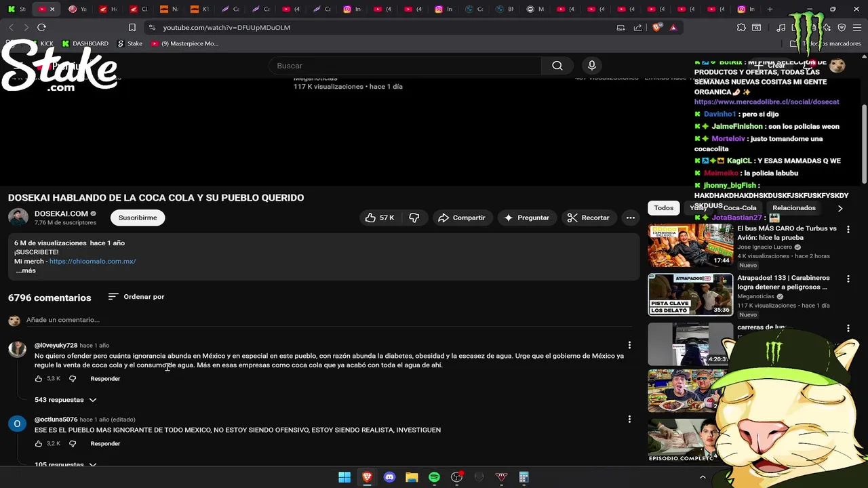The height and width of the screenshot is (488, 868).
Task: Open @l0veyuky728 commenter profile picture
Action: pyautogui.click(x=17, y=349)
